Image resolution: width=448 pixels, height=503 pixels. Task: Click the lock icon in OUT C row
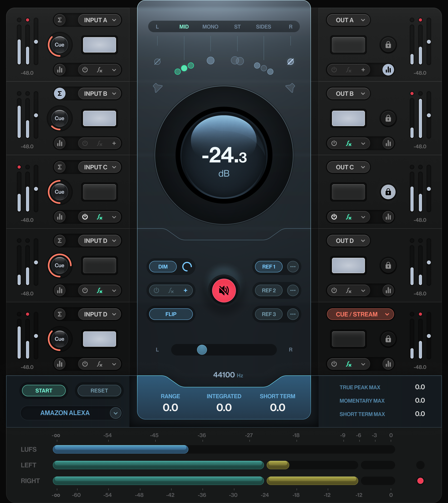click(x=388, y=192)
